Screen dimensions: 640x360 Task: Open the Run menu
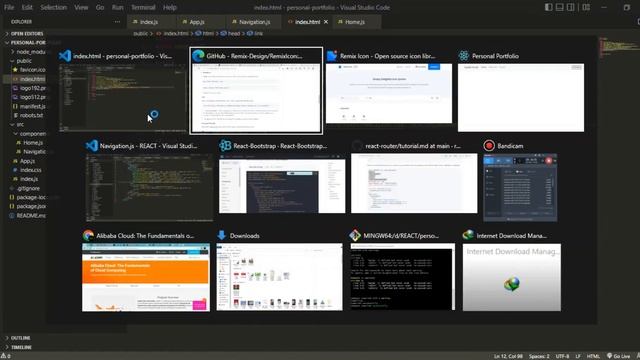tap(118, 7)
